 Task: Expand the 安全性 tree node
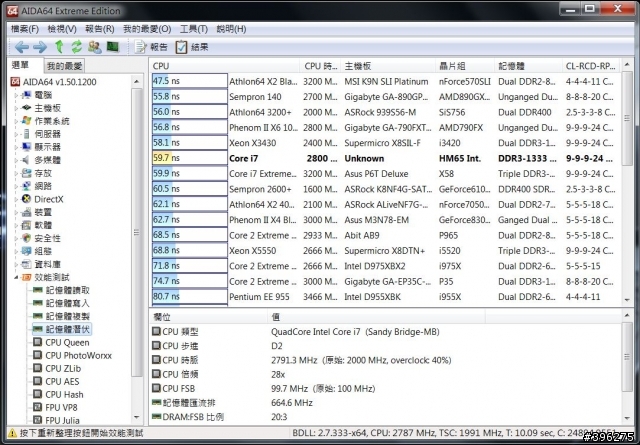[17, 238]
